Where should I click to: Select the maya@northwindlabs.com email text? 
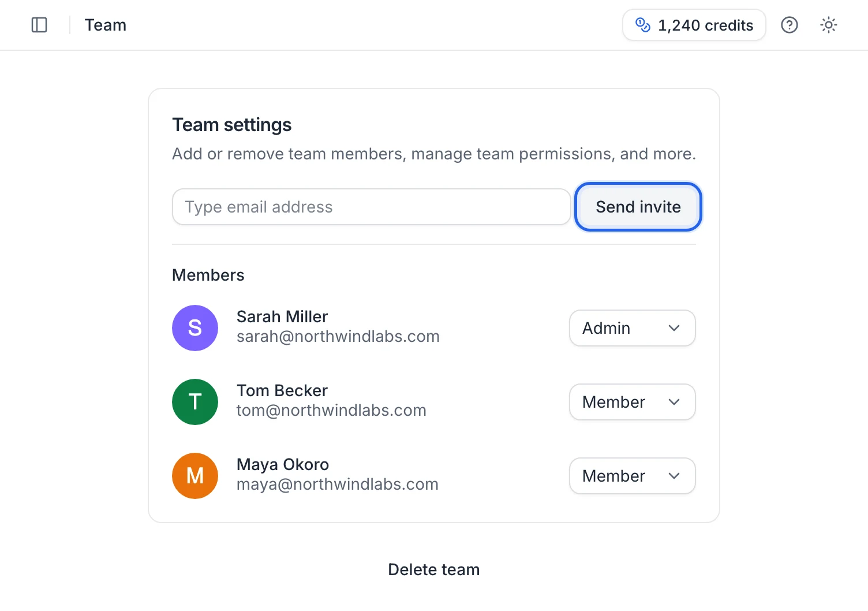pos(338,485)
